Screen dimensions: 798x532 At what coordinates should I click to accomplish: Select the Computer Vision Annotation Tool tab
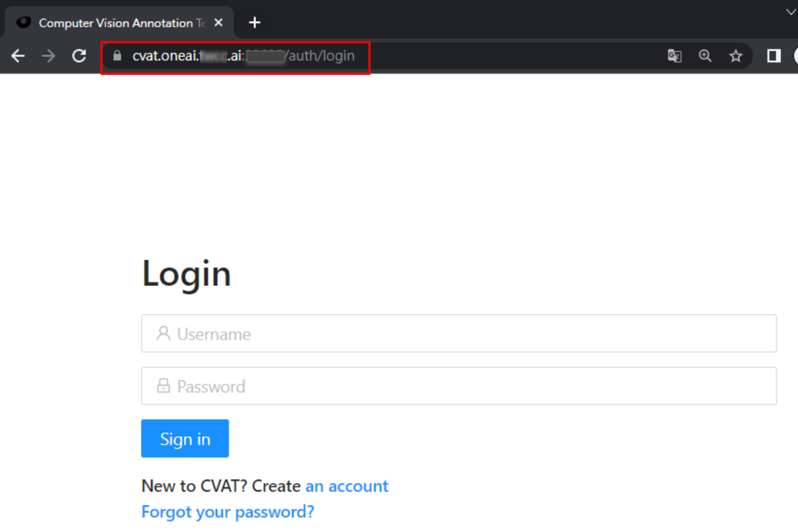click(119, 23)
